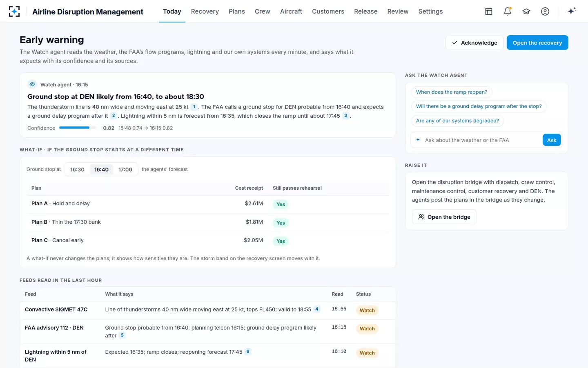Open source citation 1
Screen dimensions: 588x368
[194, 107]
